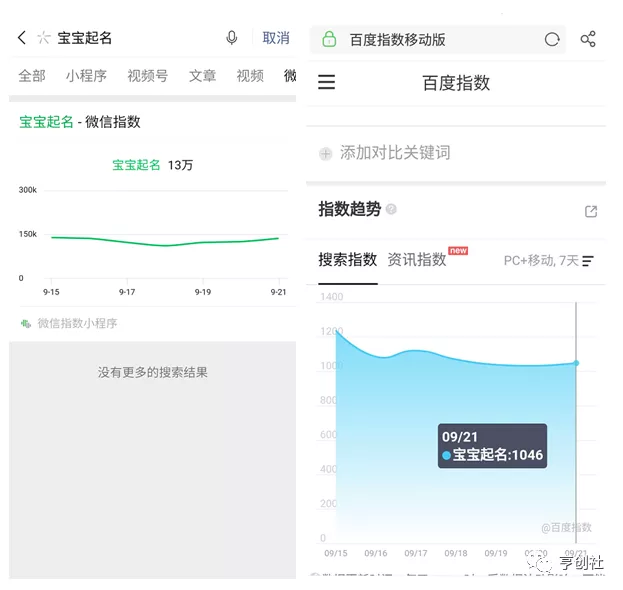The image size is (623, 590).
Task: Select the 全部 tab
Action: (x=32, y=75)
